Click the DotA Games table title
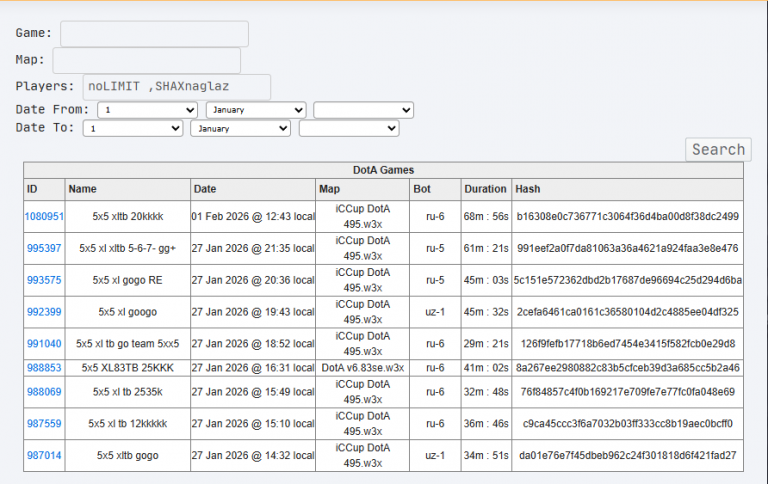This screenshot has width=768, height=484. (384, 170)
